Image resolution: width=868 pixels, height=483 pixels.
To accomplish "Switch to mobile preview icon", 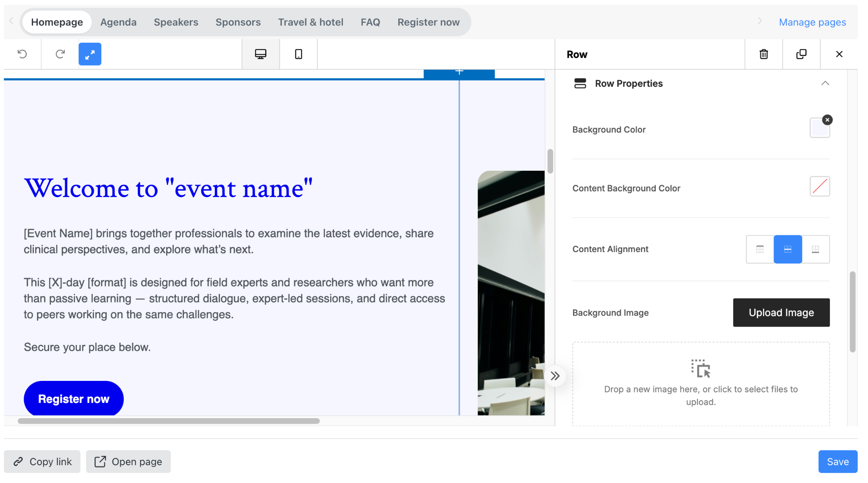I will coord(298,54).
